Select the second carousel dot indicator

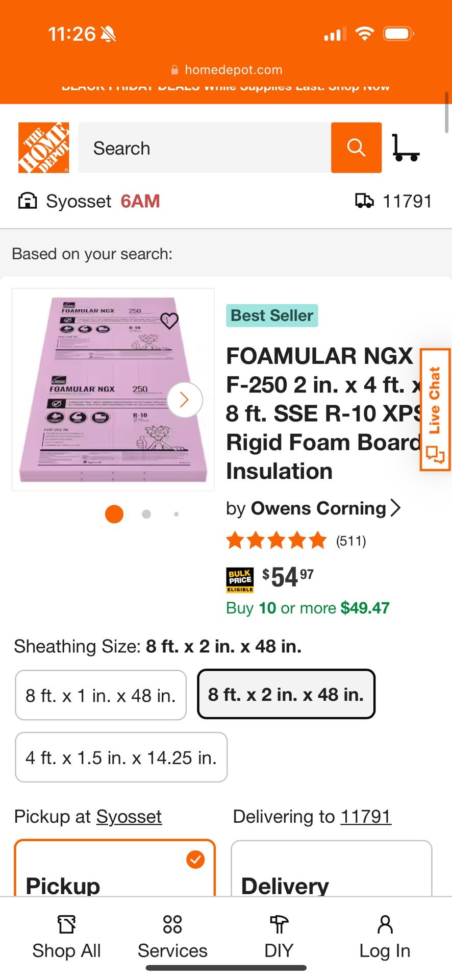click(x=146, y=514)
